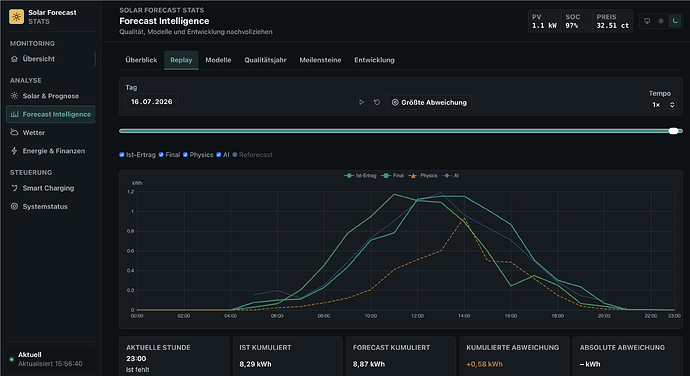Reset replay with the rewind icon
The image size is (690, 376).
click(x=377, y=102)
